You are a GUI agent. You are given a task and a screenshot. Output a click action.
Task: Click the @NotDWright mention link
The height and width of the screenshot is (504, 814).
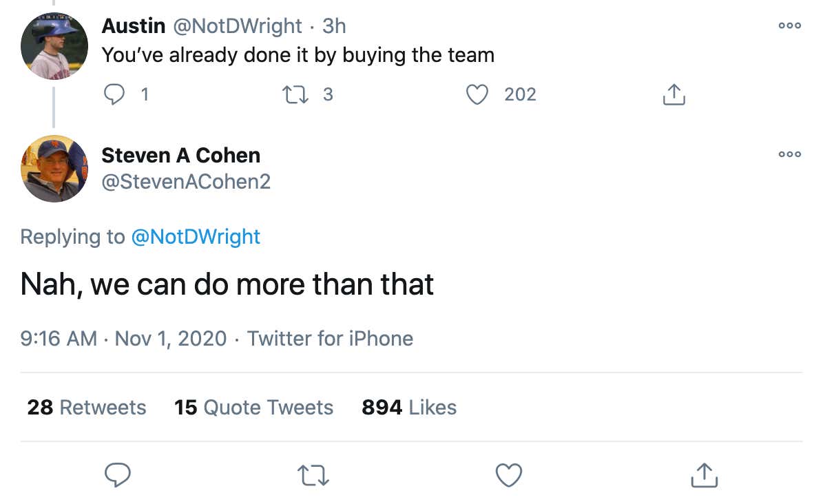pyautogui.click(x=196, y=237)
